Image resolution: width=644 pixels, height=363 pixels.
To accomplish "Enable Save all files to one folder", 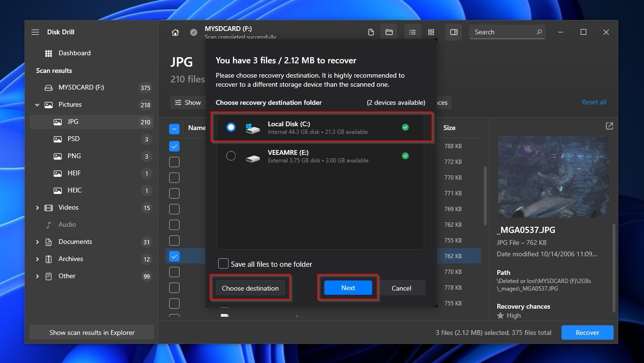I will (223, 263).
